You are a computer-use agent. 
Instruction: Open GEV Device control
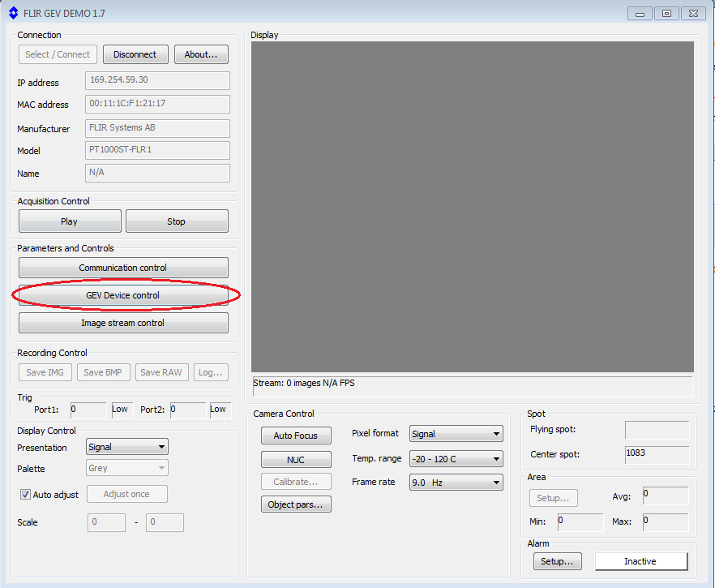(x=123, y=295)
